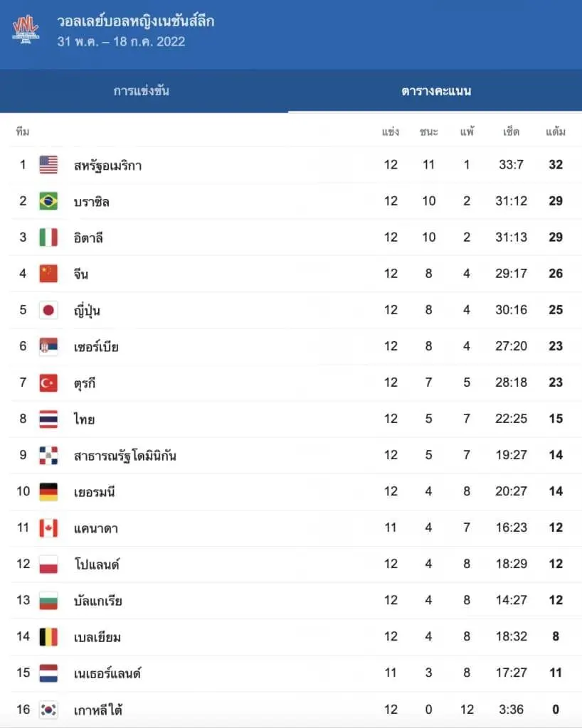Click the United States flag icon
Viewport: 582px width, 728px height.
point(48,165)
